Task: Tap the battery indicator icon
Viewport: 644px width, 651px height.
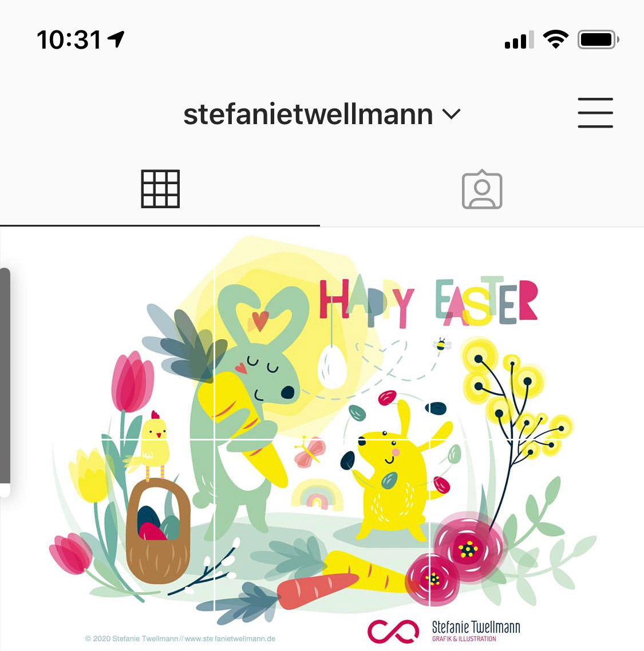Action: 598,40
